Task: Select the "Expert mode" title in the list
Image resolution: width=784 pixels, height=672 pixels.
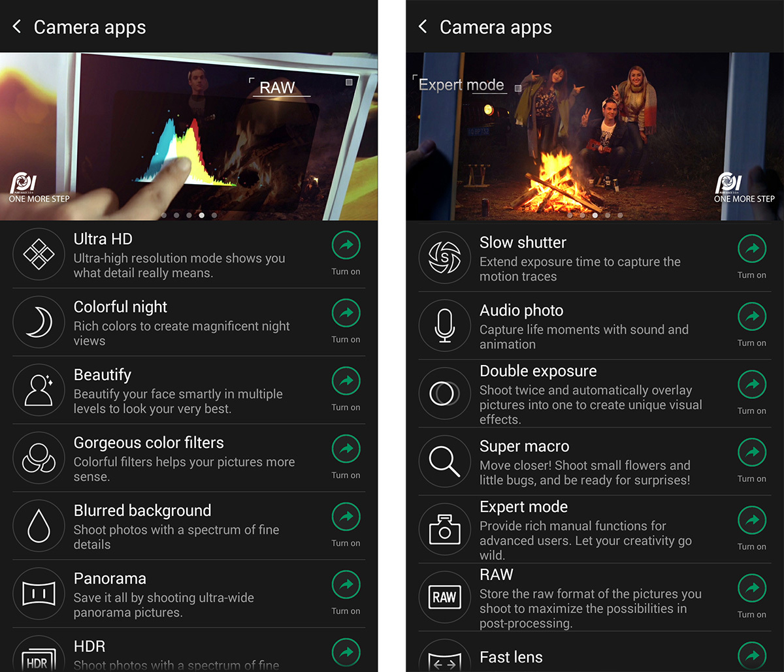Action: click(524, 507)
